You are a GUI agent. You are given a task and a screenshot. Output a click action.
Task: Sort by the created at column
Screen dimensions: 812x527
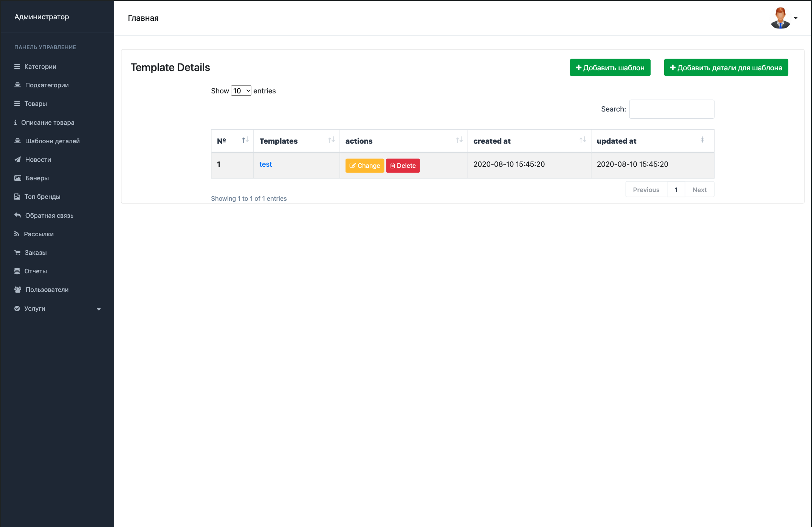click(x=529, y=141)
